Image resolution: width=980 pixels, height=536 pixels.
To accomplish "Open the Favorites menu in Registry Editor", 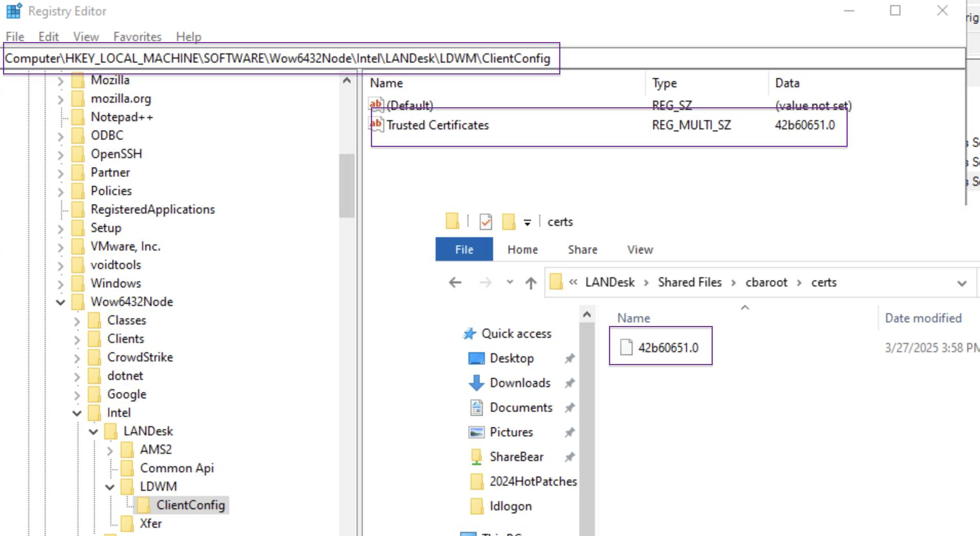I will click(x=136, y=36).
